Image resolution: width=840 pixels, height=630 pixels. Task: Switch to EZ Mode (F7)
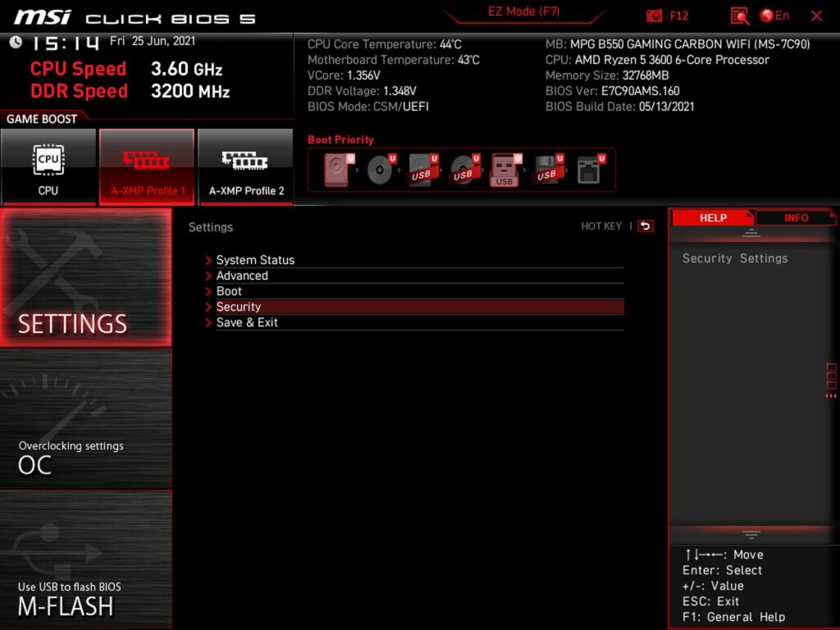click(x=524, y=11)
